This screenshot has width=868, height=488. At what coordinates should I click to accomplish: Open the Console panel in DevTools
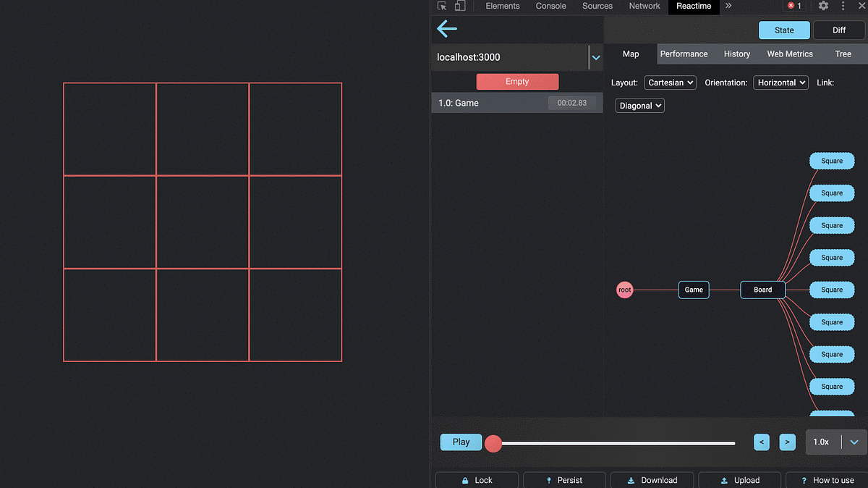tap(550, 6)
